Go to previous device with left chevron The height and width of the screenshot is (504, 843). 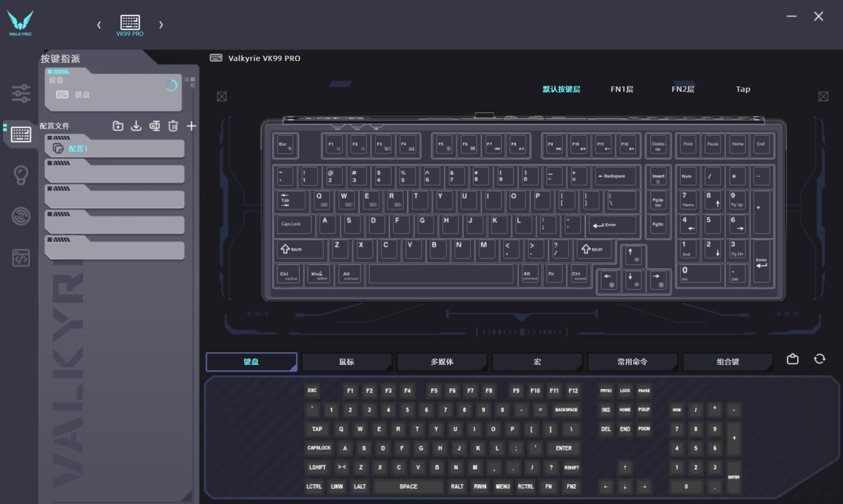(x=99, y=25)
